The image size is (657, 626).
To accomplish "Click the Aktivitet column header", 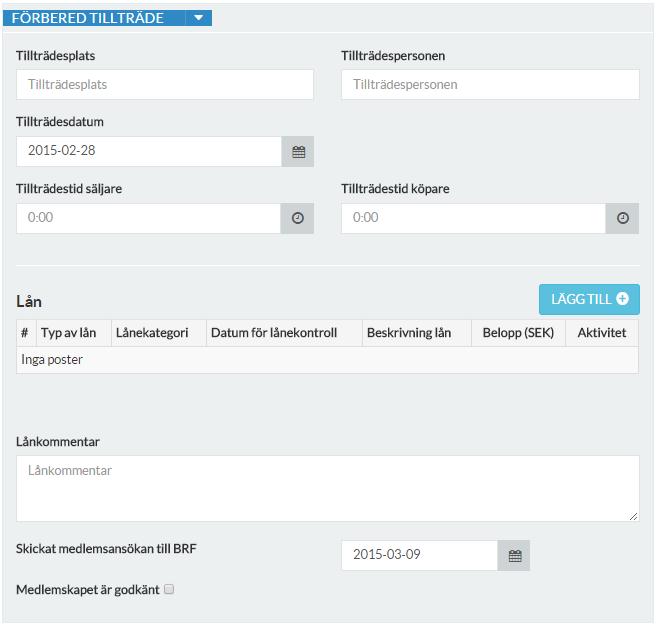I will click(x=602, y=333).
